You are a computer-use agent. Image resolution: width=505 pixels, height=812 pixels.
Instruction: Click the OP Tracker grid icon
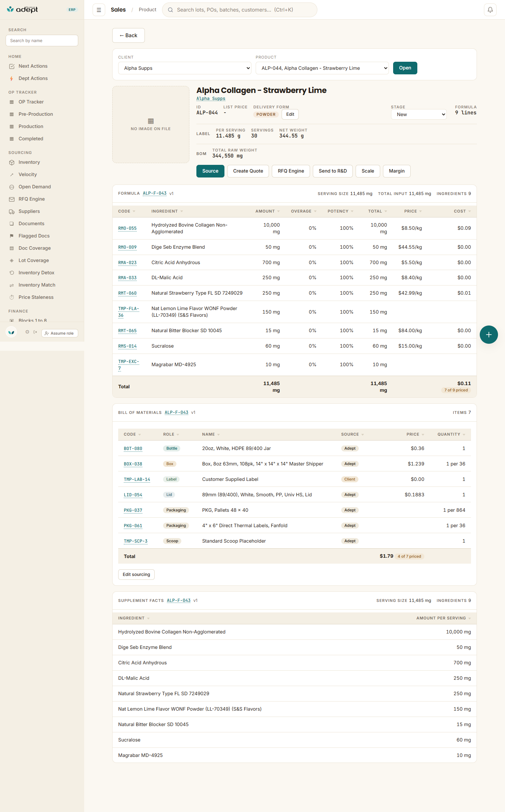pos(12,102)
